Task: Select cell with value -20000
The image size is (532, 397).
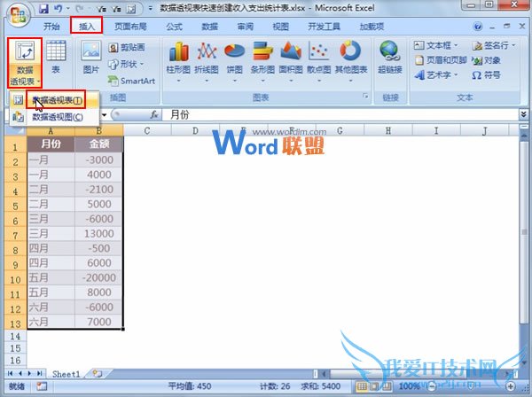Action: pyautogui.click(x=98, y=277)
